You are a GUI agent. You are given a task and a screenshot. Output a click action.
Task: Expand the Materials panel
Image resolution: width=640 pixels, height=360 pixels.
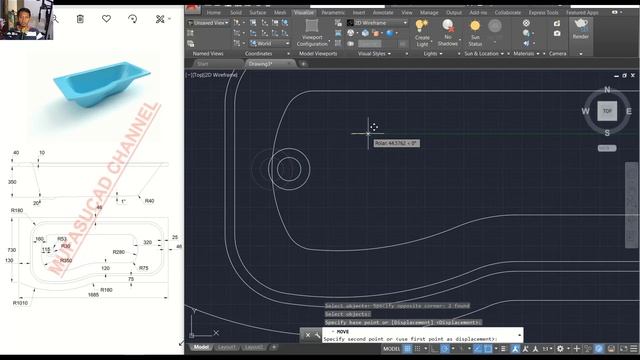pyautogui.click(x=527, y=53)
